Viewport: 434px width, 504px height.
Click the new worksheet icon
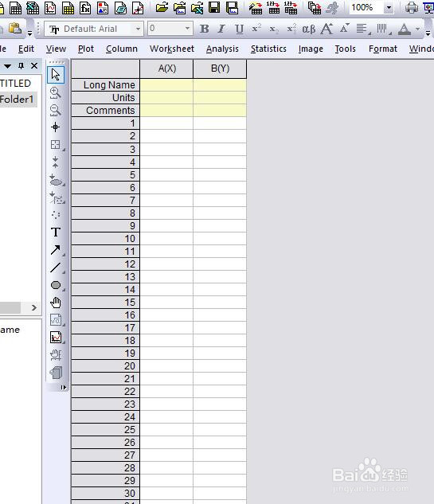pos(15,8)
